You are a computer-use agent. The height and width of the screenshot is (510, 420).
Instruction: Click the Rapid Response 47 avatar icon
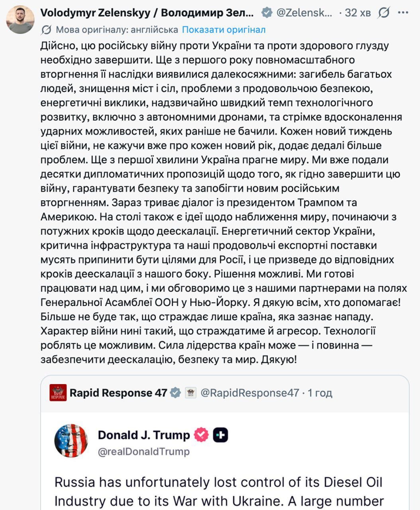[58, 392]
